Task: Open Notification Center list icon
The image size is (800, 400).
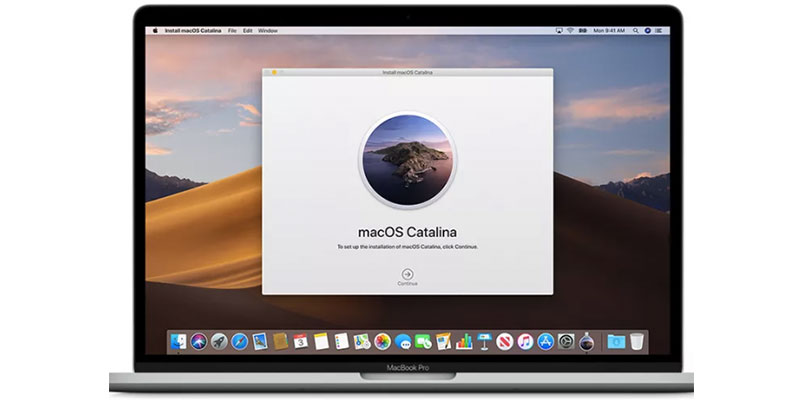Action: (x=659, y=31)
